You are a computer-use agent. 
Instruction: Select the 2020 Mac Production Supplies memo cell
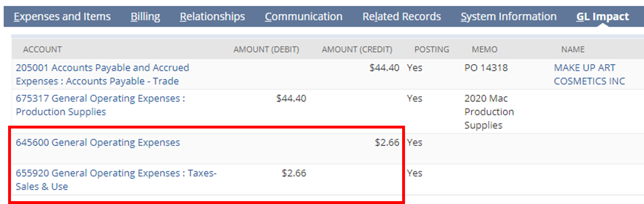[x=489, y=112]
